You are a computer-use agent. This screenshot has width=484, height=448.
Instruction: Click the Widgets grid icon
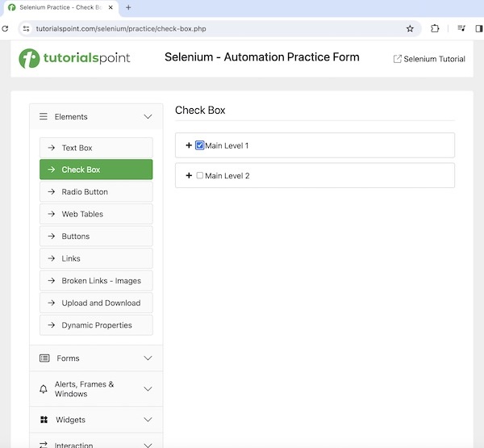click(44, 420)
